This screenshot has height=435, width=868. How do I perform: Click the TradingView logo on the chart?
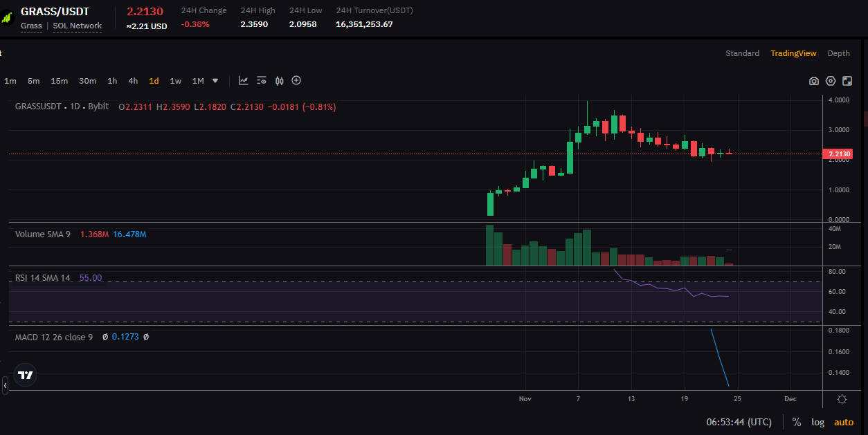[x=26, y=375]
